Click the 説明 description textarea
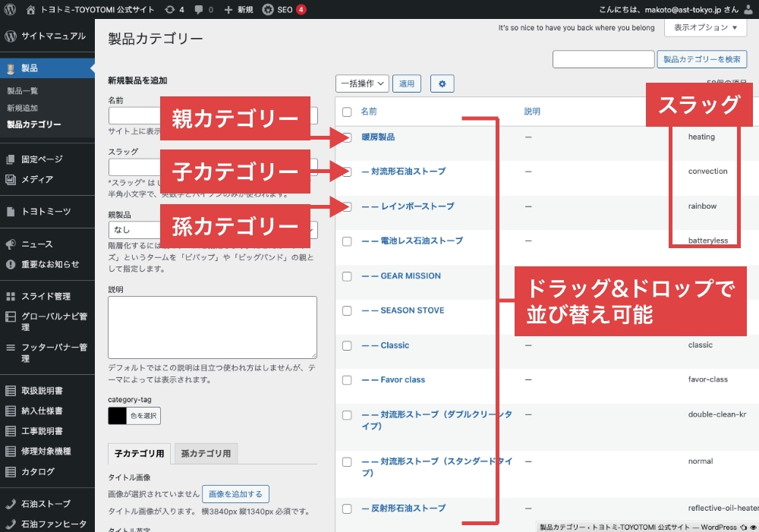The width and height of the screenshot is (759, 532). coord(213,327)
